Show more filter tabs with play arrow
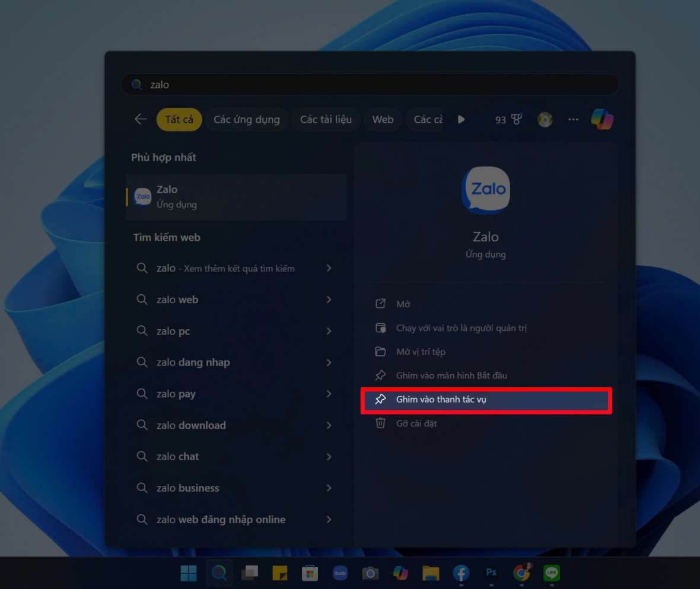Screen dimensions: 700x589 coord(461,119)
